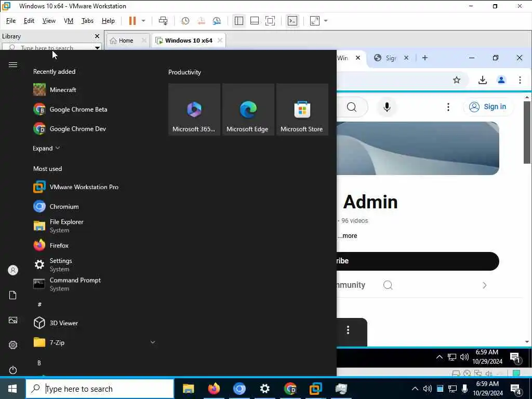532x399 pixels.
Task: Click the YouTube voice search microphone
Action: click(387, 107)
